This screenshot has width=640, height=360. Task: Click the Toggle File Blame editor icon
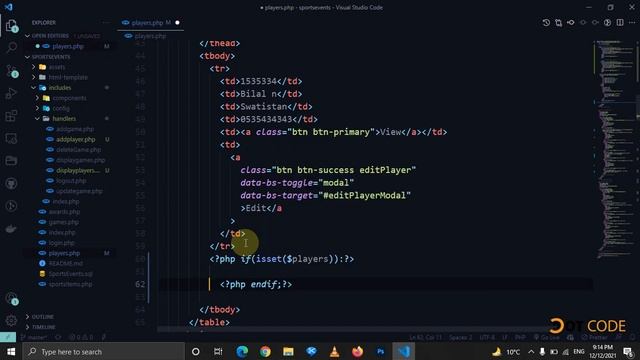point(571,23)
